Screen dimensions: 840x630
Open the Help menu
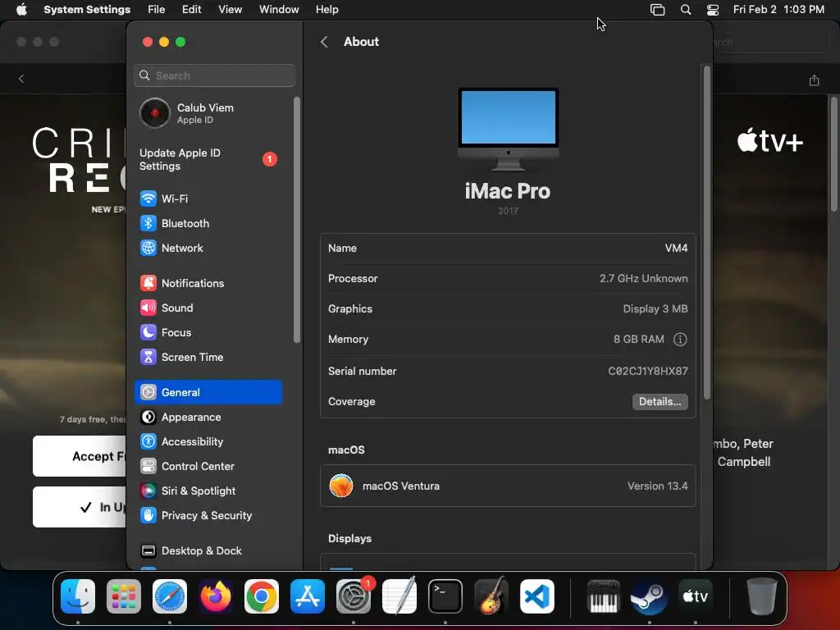326,10
